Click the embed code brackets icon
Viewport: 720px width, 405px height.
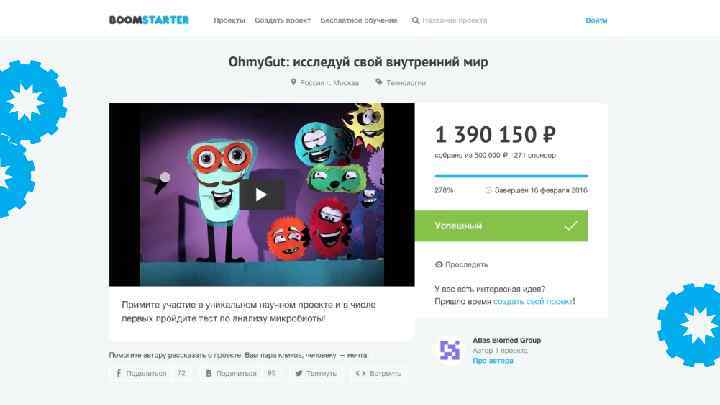tap(360, 373)
